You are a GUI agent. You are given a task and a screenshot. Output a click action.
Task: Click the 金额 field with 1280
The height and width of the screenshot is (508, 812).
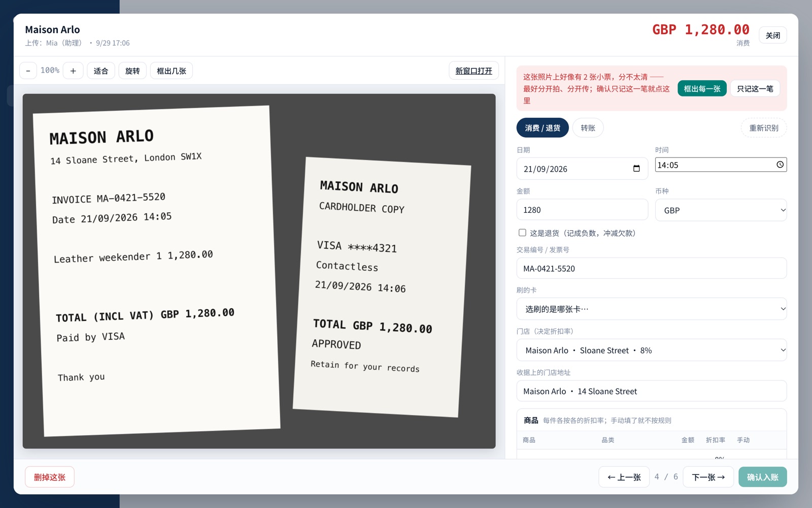coord(582,209)
